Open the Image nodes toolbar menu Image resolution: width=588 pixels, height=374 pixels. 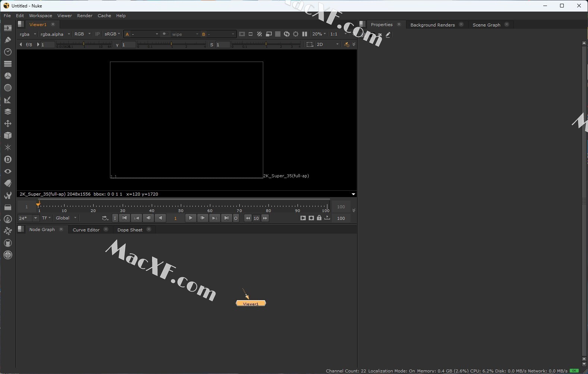[x=7, y=28]
